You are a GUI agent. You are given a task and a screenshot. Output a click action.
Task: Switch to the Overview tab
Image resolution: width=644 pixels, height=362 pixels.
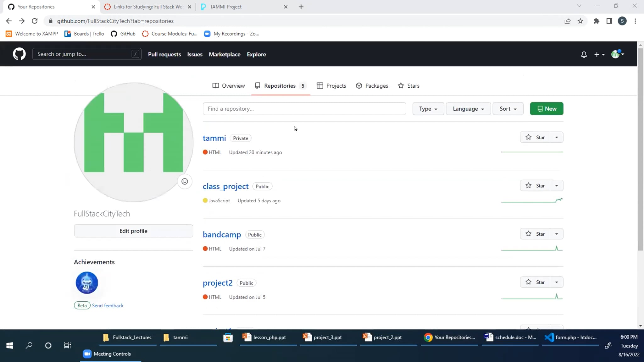click(x=229, y=86)
